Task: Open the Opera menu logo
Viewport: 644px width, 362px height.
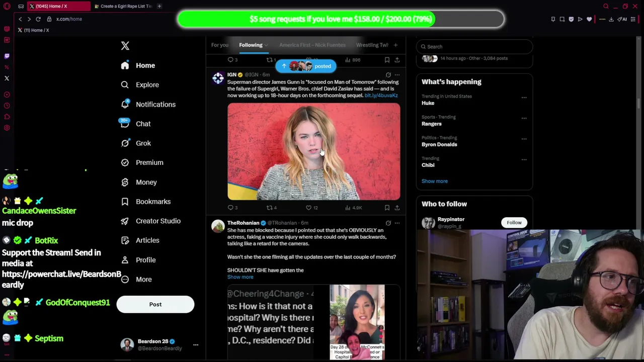Action: pyautogui.click(x=7, y=6)
